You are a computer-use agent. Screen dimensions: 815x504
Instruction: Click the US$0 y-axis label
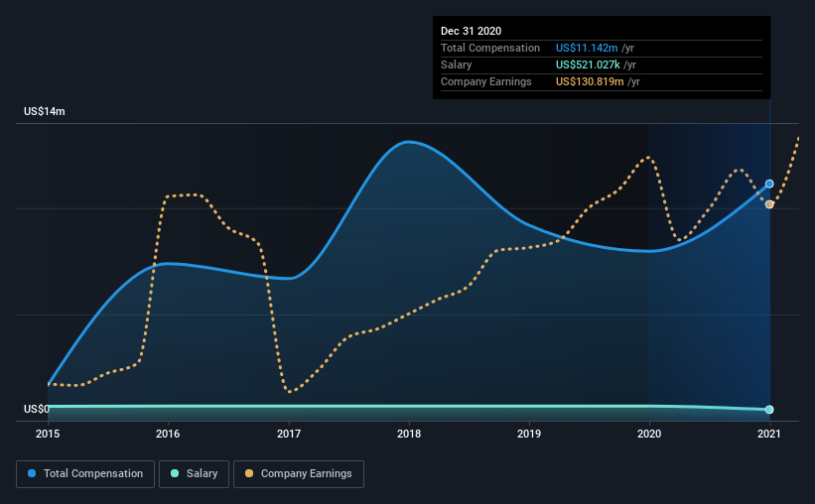click(37, 409)
